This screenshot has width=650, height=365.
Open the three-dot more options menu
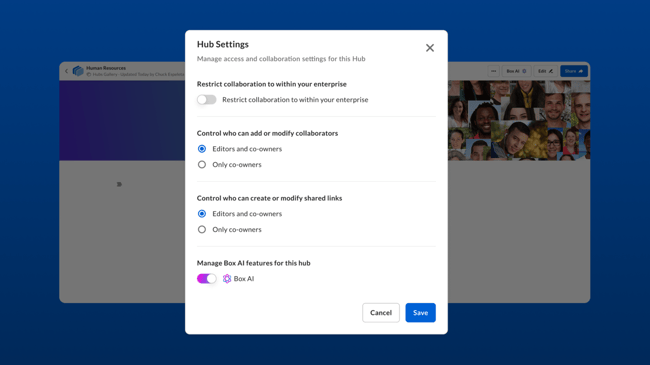coord(493,71)
